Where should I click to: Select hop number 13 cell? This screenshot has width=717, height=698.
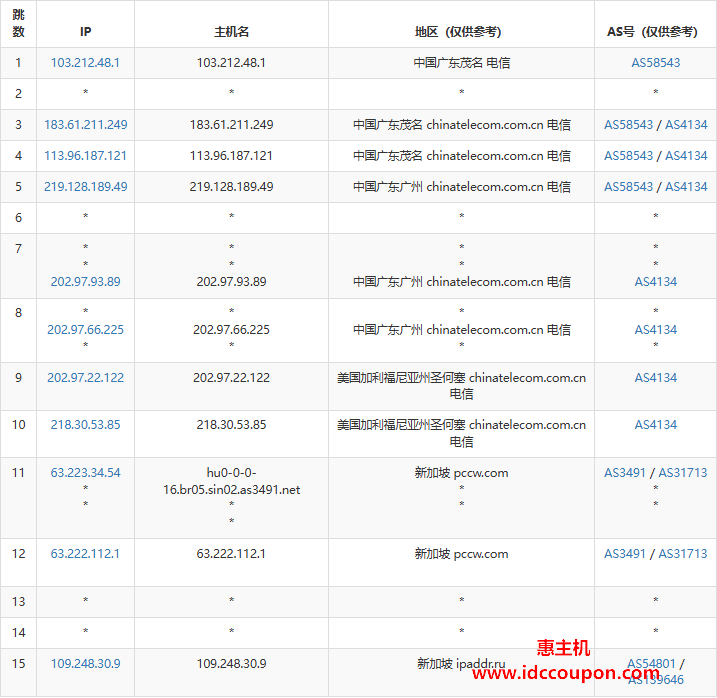[18, 602]
